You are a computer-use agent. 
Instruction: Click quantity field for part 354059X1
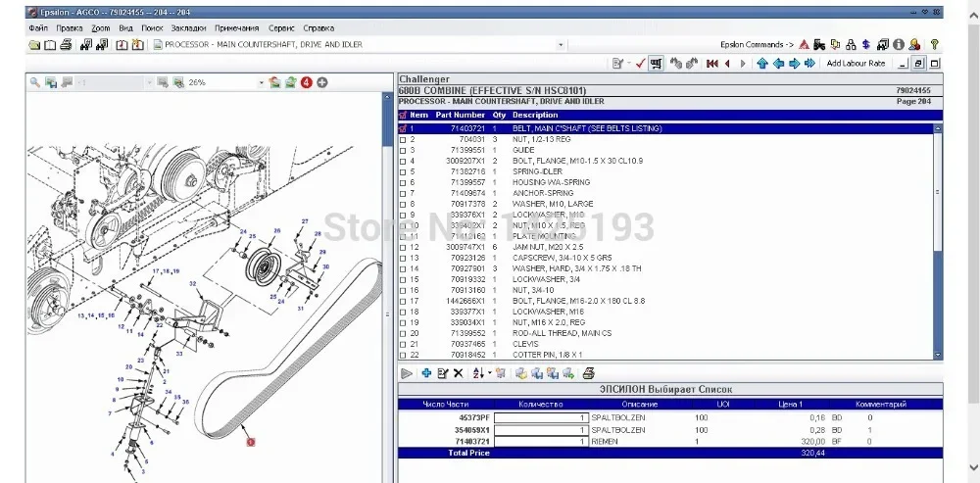[x=541, y=430]
